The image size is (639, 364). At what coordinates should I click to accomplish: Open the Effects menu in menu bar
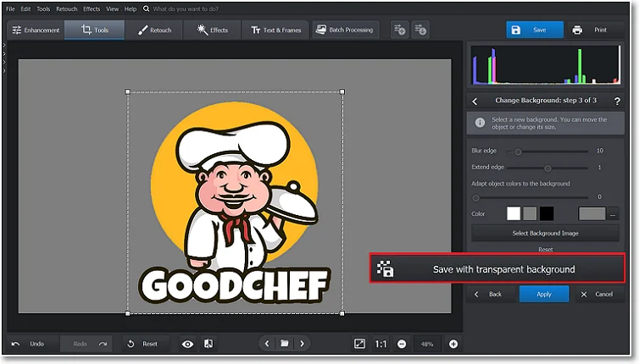tap(92, 8)
